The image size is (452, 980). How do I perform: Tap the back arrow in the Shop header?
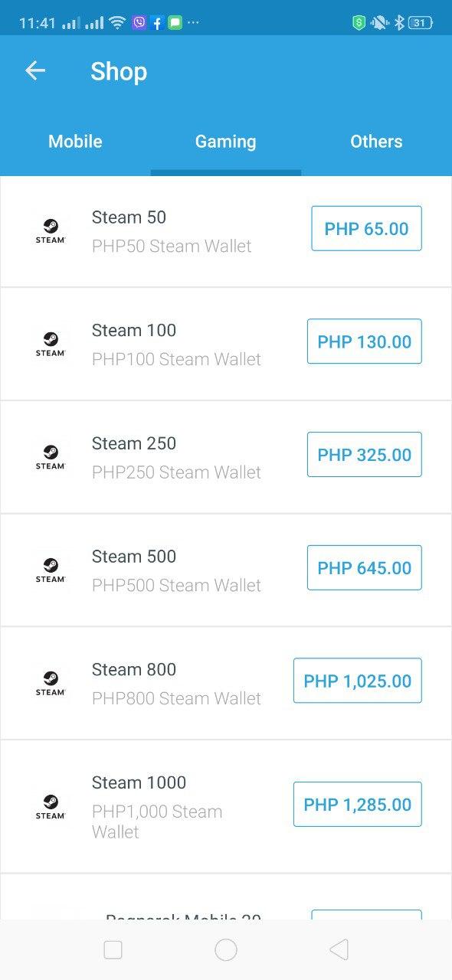tap(34, 70)
